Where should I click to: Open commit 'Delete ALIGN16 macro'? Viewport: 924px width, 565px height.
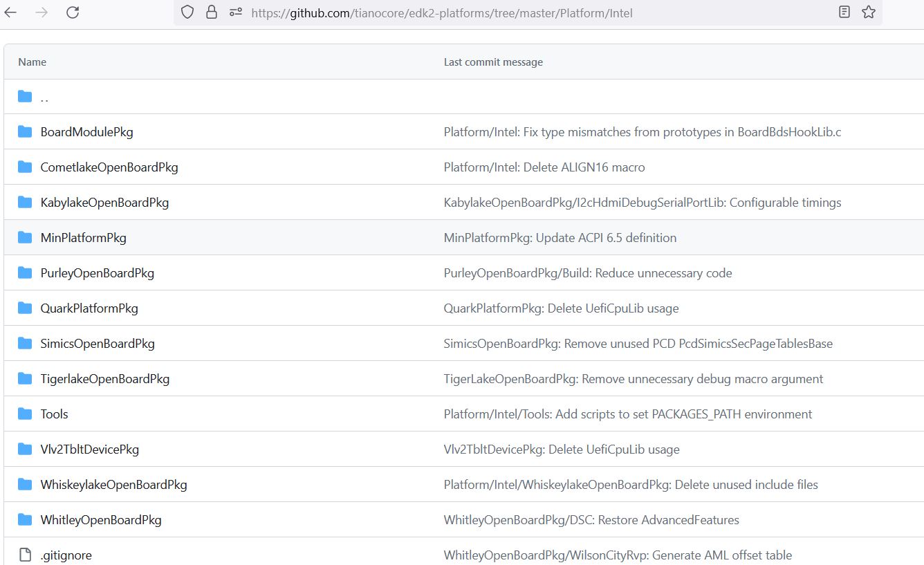[x=544, y=167]
